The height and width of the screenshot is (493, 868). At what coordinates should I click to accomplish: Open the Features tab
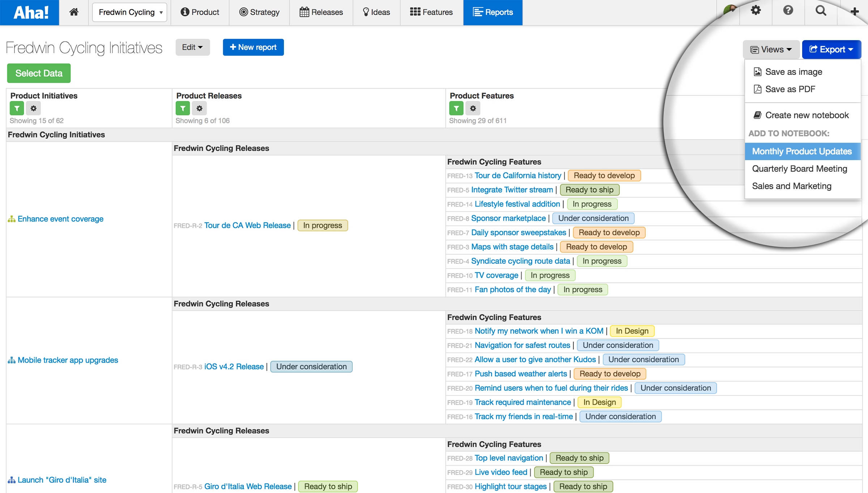431,12
